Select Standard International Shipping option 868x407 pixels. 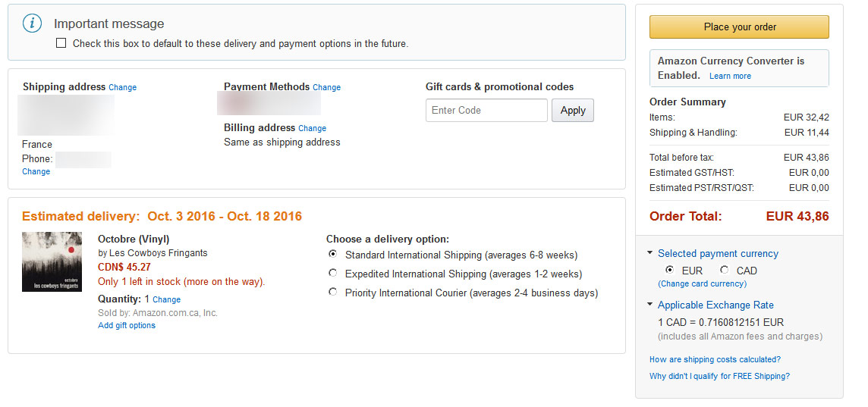coord(332,255)
